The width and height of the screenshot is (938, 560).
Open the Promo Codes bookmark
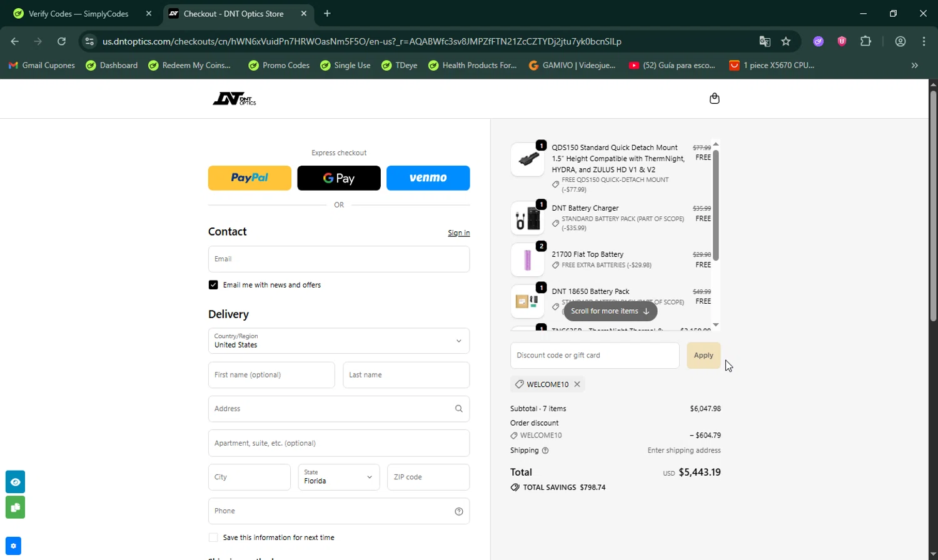(279, 65)
